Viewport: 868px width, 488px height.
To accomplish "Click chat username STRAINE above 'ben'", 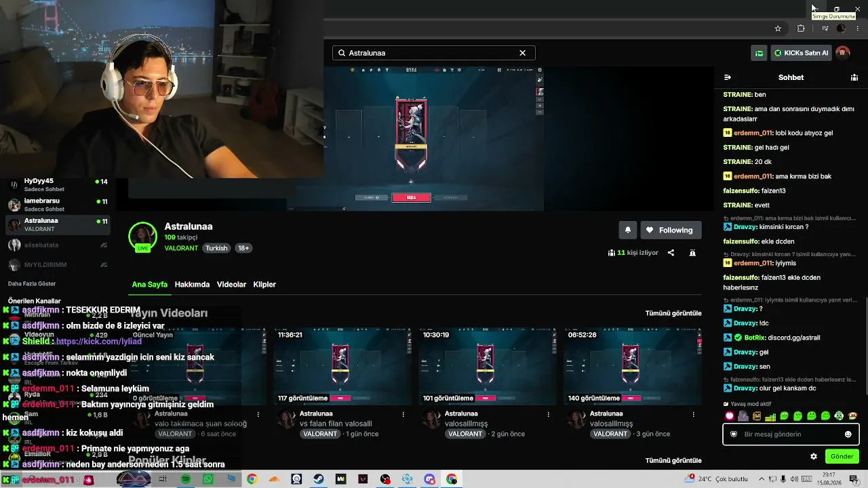I will 738,95.
